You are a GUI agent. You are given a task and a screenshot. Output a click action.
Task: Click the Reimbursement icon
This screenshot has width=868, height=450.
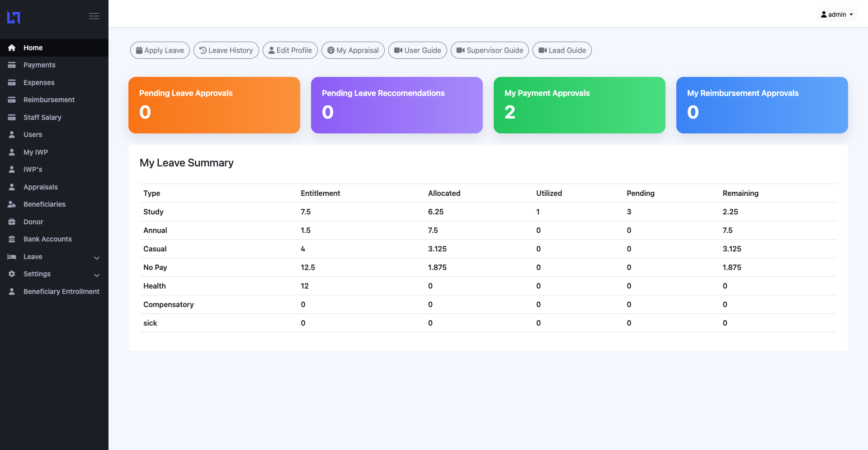12,99
